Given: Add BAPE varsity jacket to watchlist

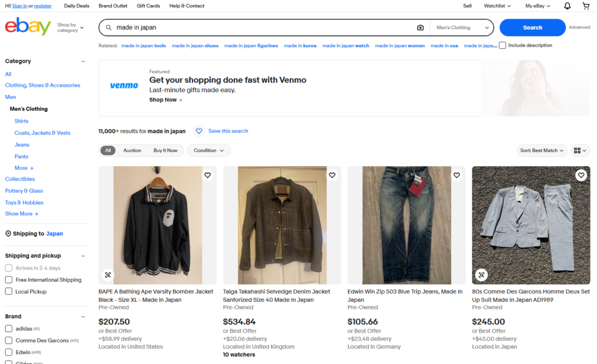Looking at the screenshot, I should coord(207,175).
